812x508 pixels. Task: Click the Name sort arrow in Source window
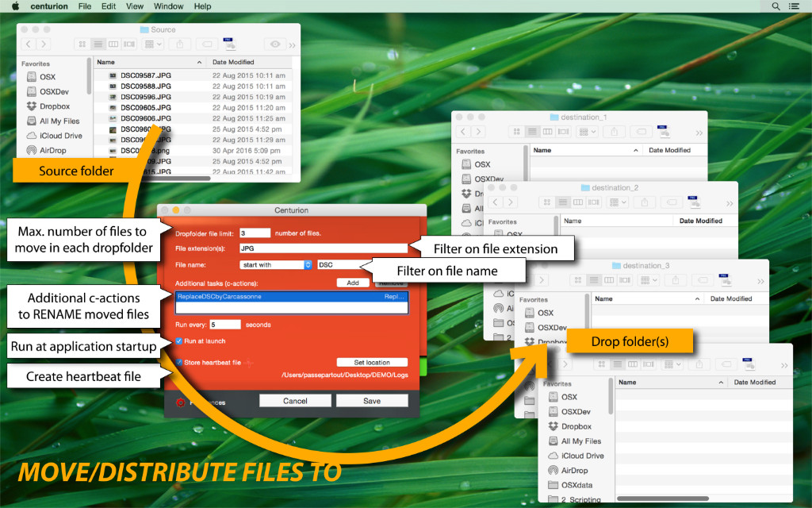pyautogui.click(x=199, y=62)
